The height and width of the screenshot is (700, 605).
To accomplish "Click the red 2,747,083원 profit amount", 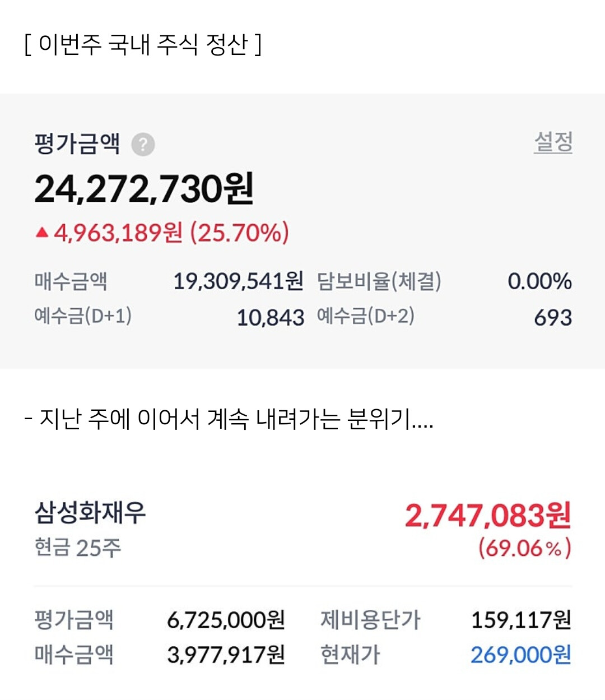I will pos(487,516).
